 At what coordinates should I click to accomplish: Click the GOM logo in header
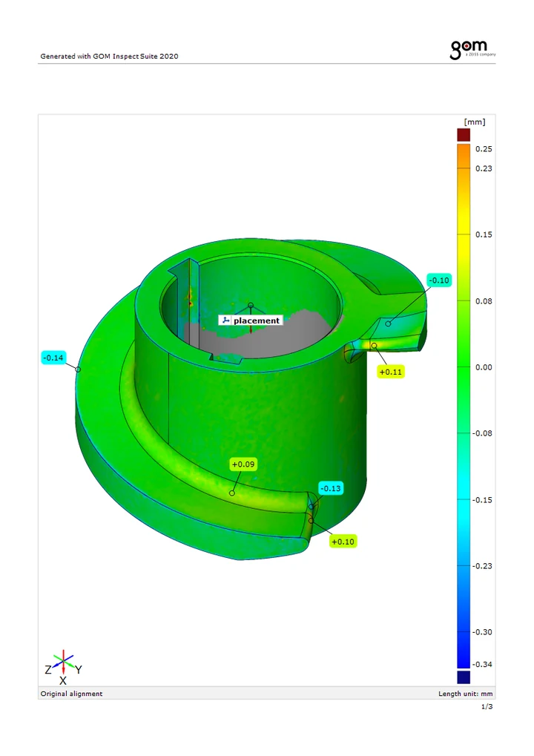point(472,50)
